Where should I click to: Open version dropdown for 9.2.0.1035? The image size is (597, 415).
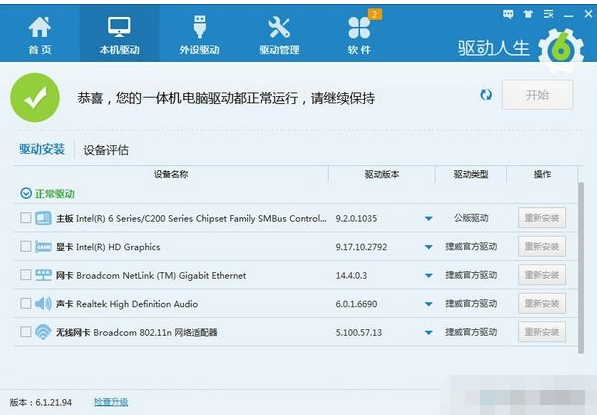pyautogui.click(x=429, y=219)
